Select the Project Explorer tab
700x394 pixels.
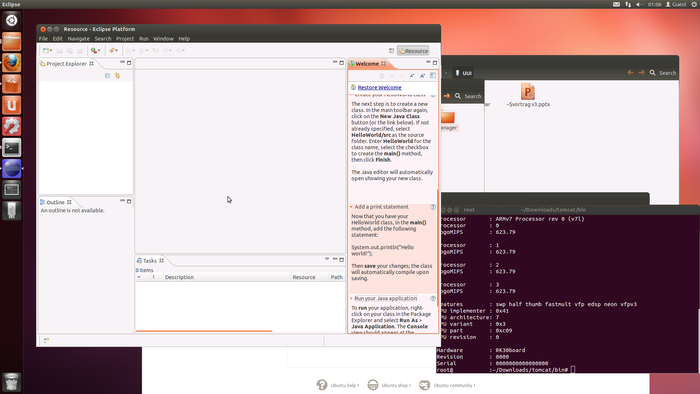tap(67, 64)
